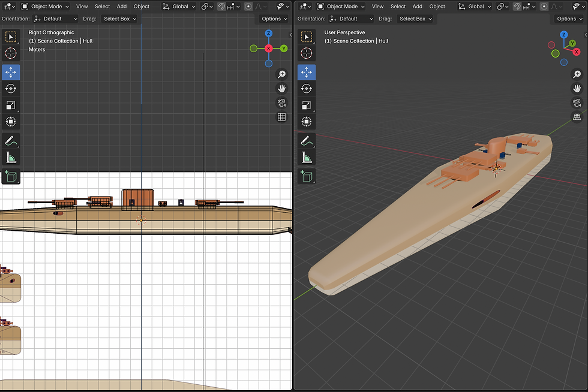Toggle proportional editing in right viewport header

coord(544,7)
